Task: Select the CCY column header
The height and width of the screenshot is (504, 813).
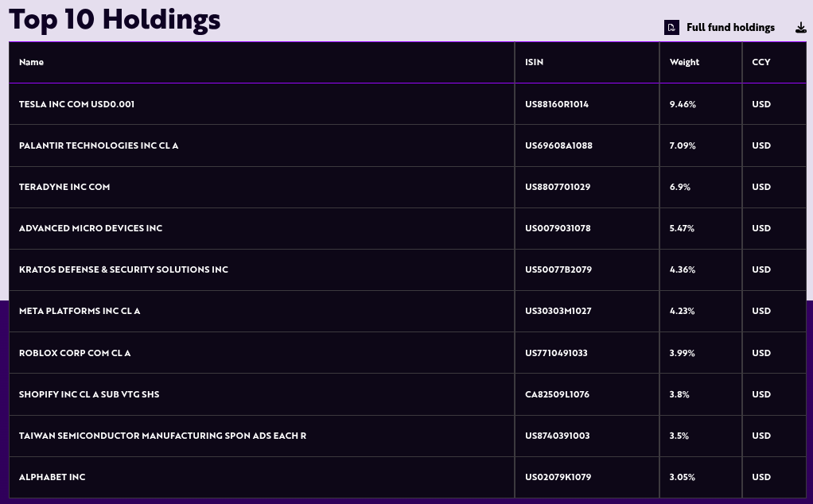Action: pyautogui.click(x=760, y=62)
